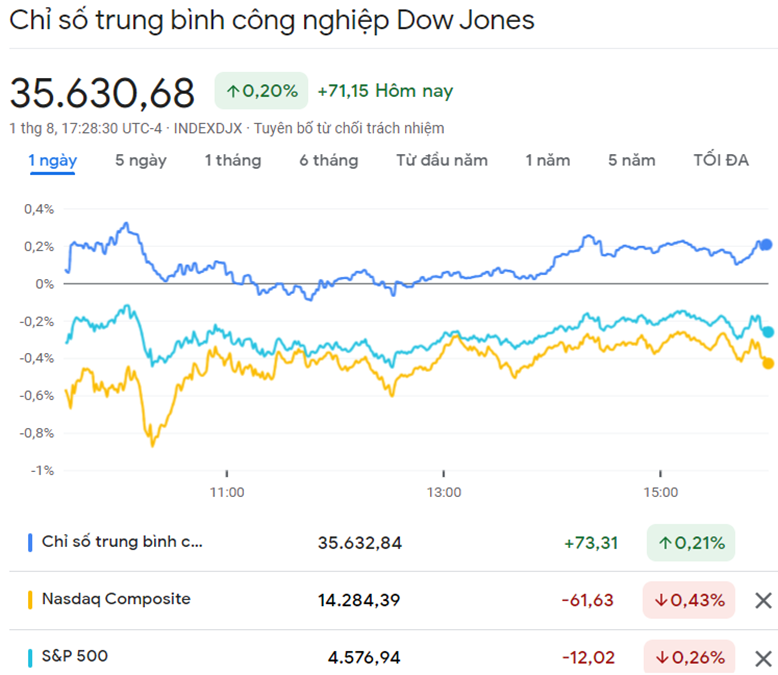This screenshot has height=675, width=778.
Task: Click the blue Dow Jones legend color bar
Action: click(30, 542)
